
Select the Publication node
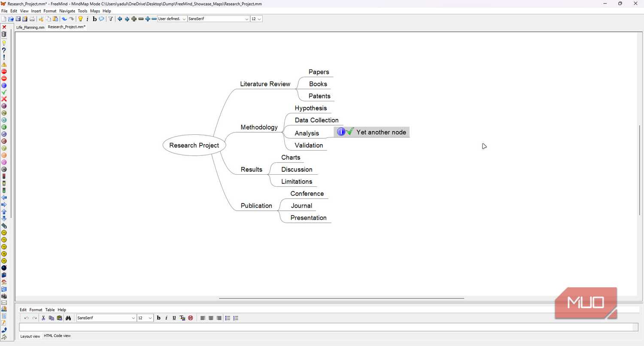pyautogui.click(x=256, y=206)
